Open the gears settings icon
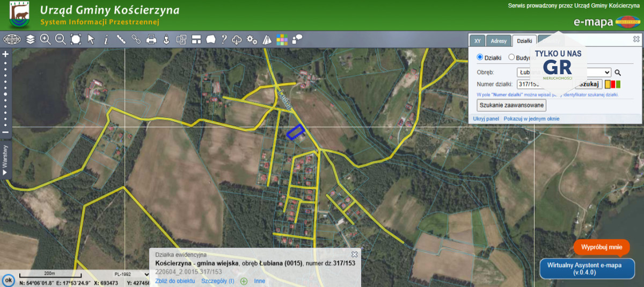 point(252,39)
